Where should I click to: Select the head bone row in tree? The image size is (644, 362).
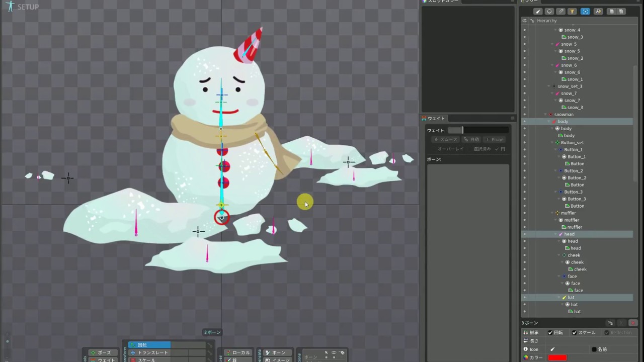pyautogui.click(x=577, y=234)
